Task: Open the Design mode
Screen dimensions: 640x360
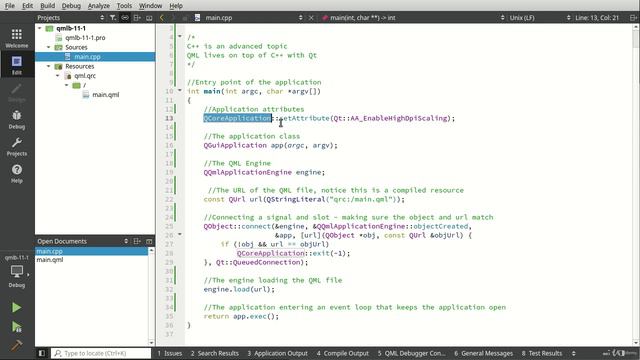Action: pyautogui.click(x=17, y=93)
